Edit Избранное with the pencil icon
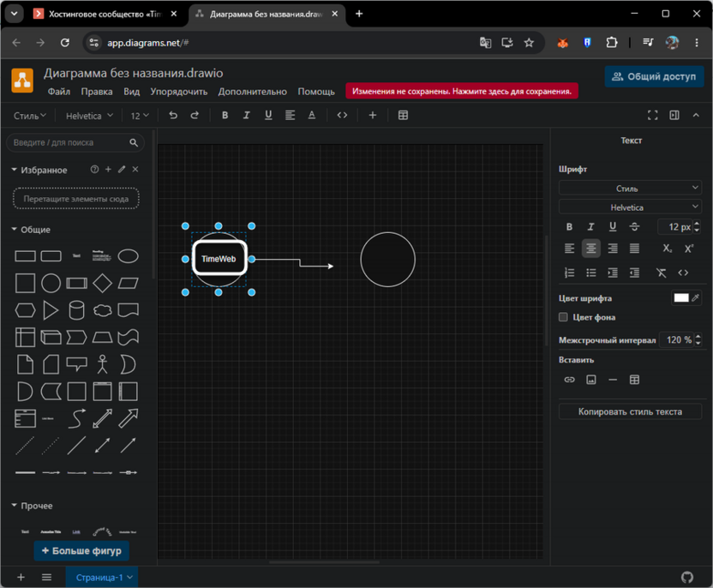 coord(122,169)
